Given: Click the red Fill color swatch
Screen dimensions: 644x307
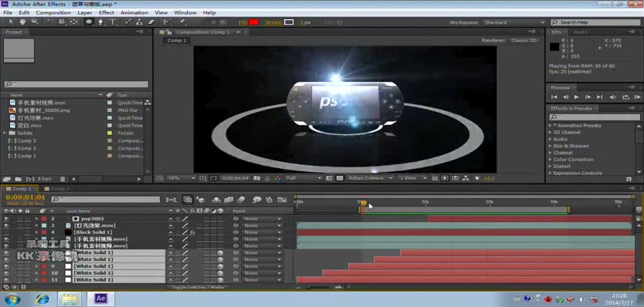Looking at the screenshot, I should 254,22.
